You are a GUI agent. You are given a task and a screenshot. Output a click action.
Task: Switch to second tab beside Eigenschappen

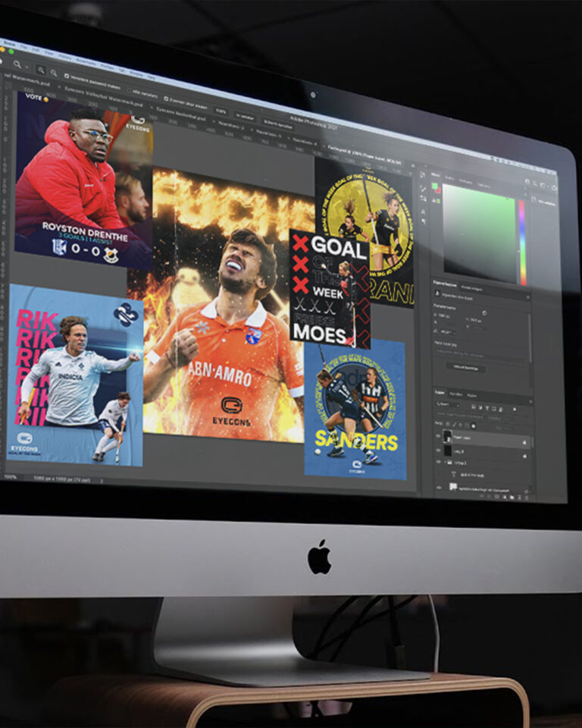tap(472, 288)
